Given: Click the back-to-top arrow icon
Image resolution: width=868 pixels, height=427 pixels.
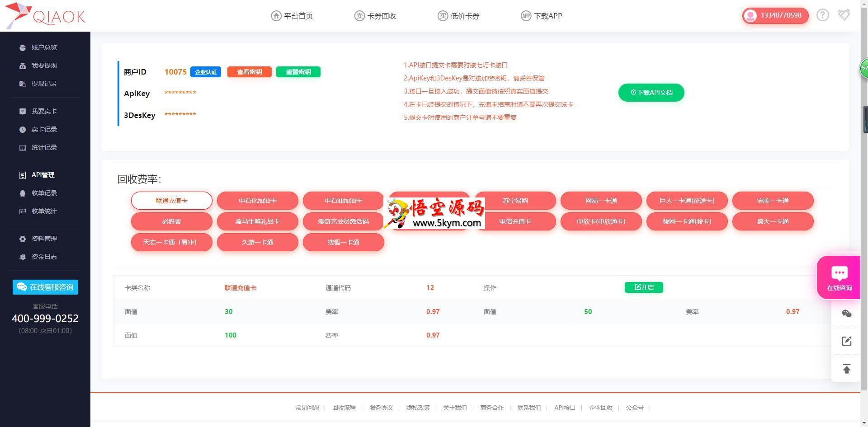Looking at the screenshot, I should [x=846, y=369].
